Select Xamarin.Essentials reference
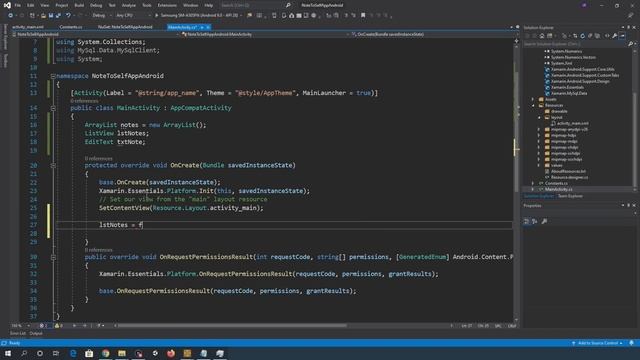This screenshot has height=360, width=640. (x=567, y=87)
